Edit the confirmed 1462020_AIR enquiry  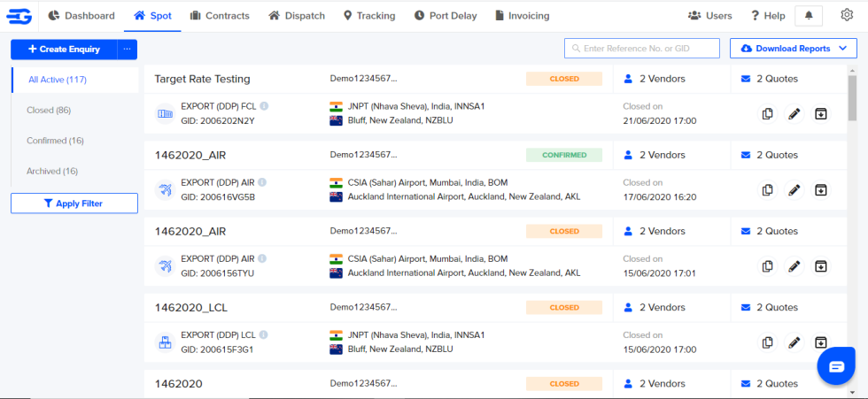794,190
